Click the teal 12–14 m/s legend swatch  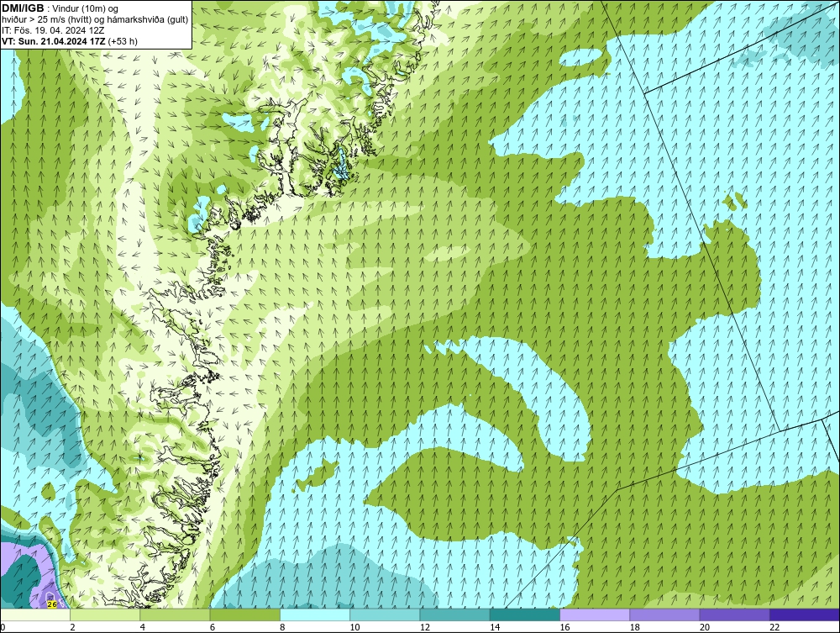click(x=454, y=615)
